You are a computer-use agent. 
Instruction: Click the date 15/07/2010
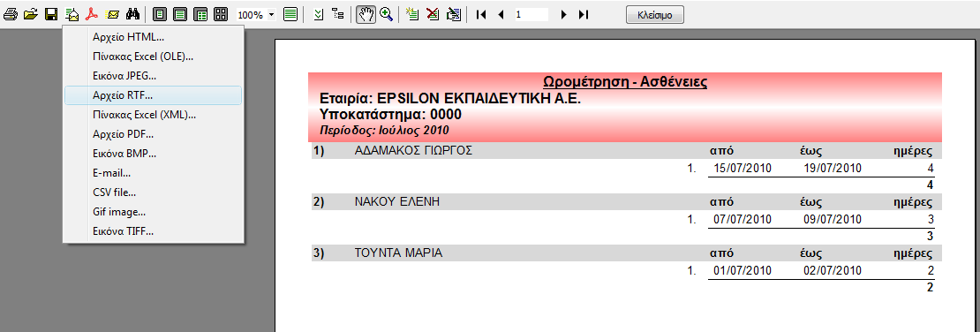click(x=743, y=168)
